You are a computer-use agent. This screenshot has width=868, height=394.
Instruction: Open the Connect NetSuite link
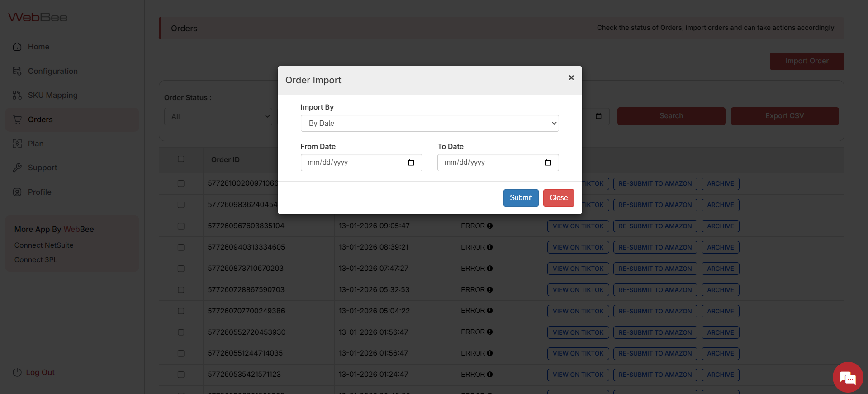(x=44, y=245)
